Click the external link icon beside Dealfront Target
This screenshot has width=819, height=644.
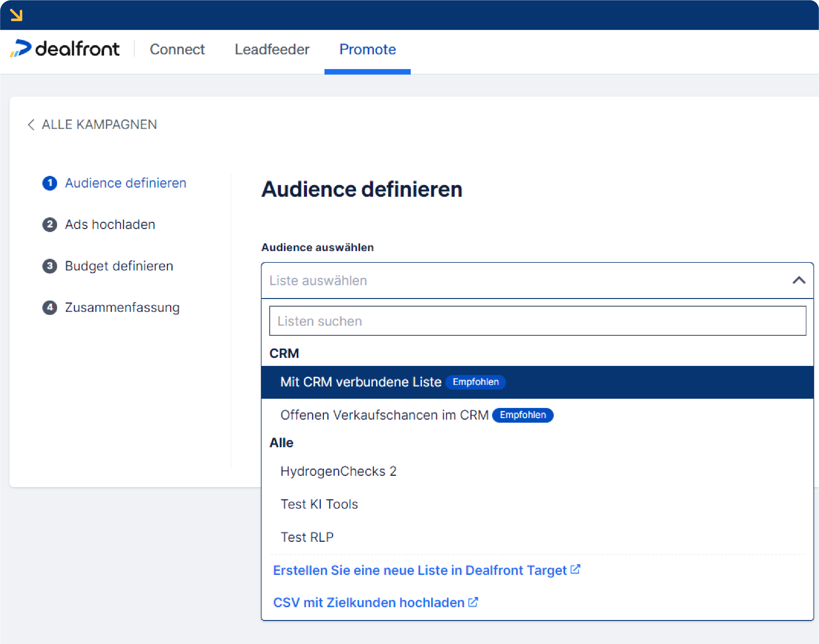[x=575, y=569]
